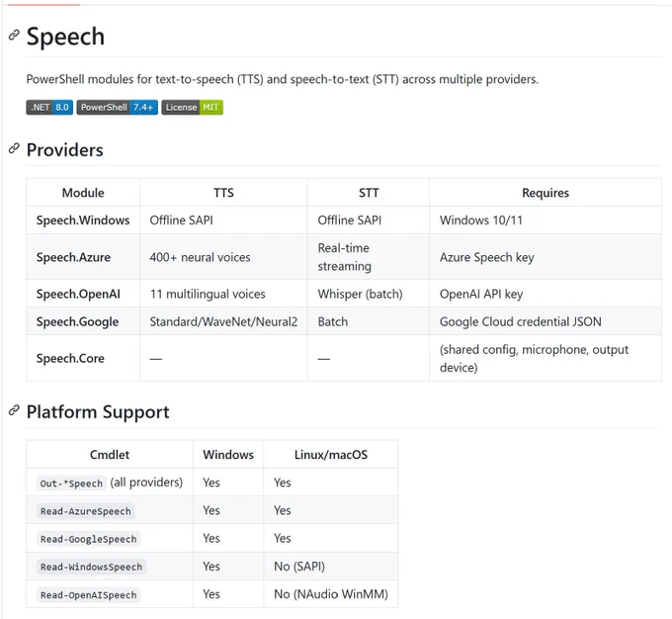672x619 pixels.
Task: Click the 11 multilingual voices cell
Action: point(223,294)
